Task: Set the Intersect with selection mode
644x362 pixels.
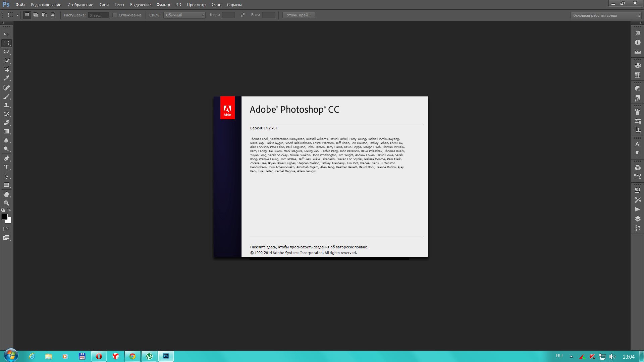Action: (x=53, y=15)
